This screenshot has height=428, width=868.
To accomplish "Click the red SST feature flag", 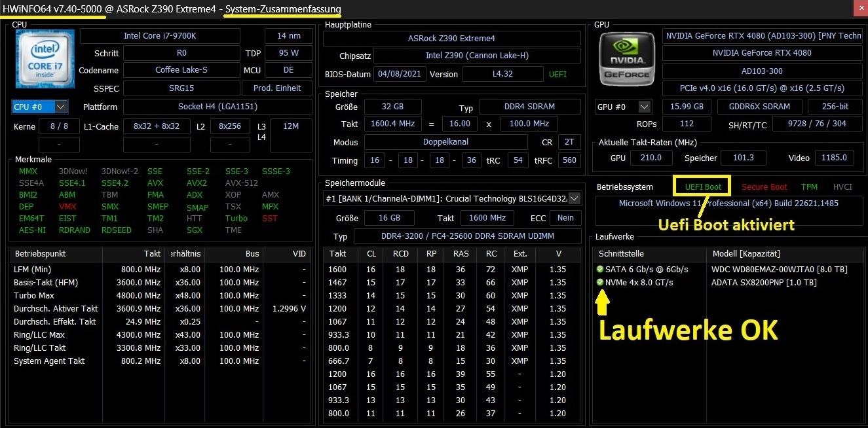I will [269, 219].
